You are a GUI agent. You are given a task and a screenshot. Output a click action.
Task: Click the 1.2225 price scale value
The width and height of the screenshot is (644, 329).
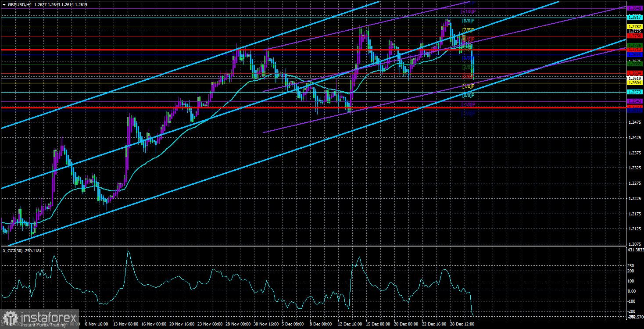[x=635, y=198]
